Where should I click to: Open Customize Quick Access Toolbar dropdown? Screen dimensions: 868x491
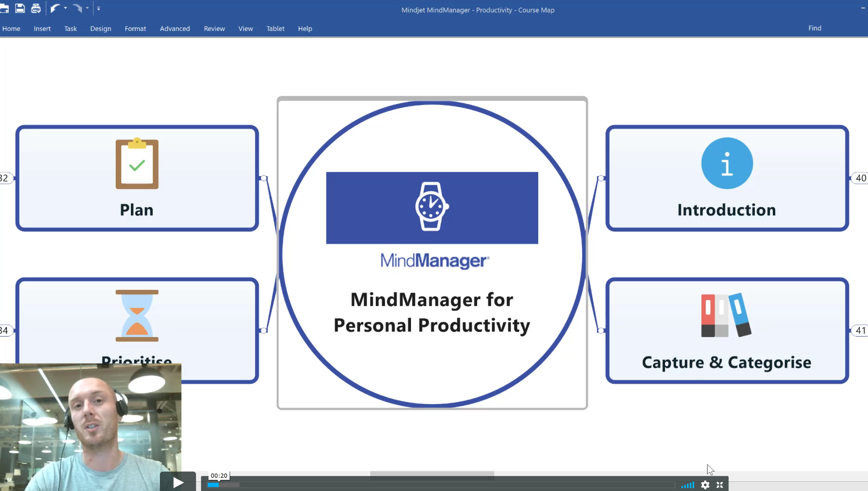click(x=99, y=8)
